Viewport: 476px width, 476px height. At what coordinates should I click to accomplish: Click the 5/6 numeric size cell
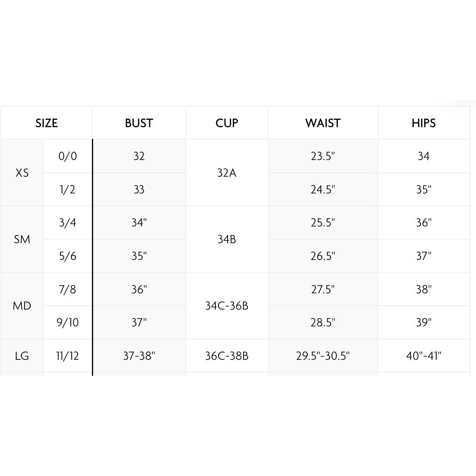68,256
